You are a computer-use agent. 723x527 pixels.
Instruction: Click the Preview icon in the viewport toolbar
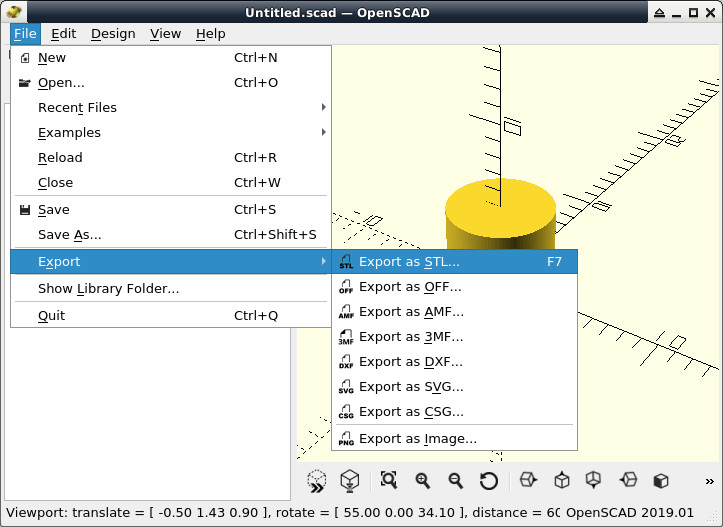pos(317,481)
